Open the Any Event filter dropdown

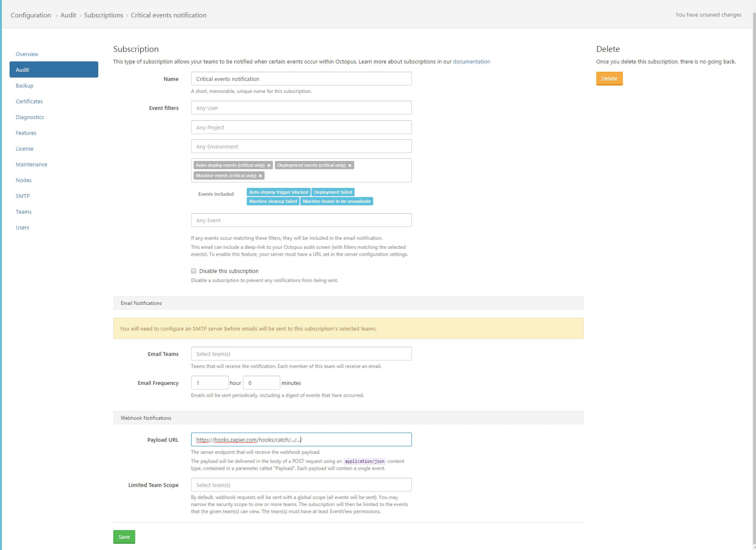301,220
